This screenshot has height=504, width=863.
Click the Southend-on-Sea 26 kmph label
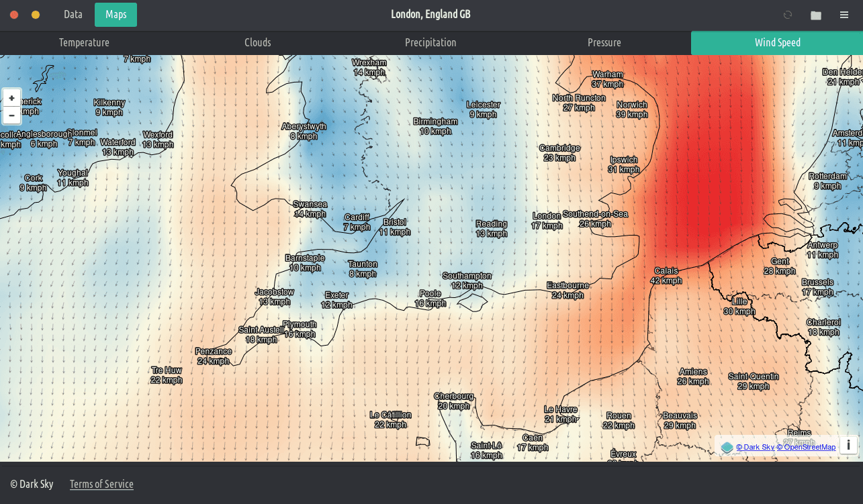595,219
